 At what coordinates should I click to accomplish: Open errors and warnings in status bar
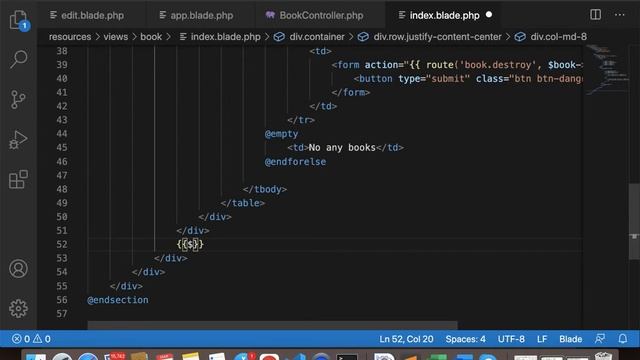coord(31,339)
